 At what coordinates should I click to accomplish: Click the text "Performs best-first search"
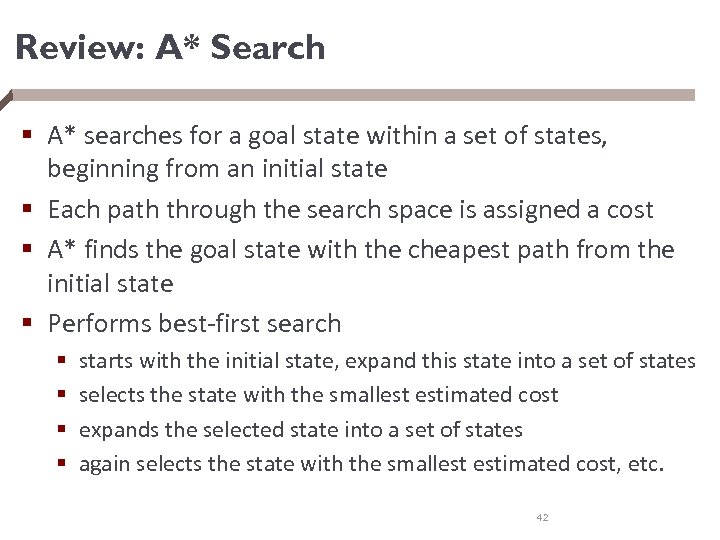(194, 324)
